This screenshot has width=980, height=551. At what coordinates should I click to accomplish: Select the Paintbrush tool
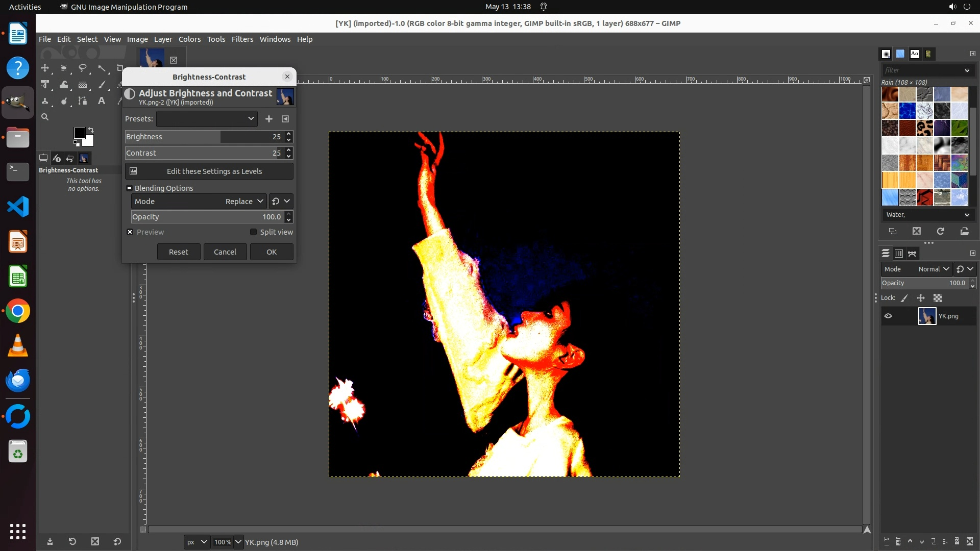coord(102,85)
